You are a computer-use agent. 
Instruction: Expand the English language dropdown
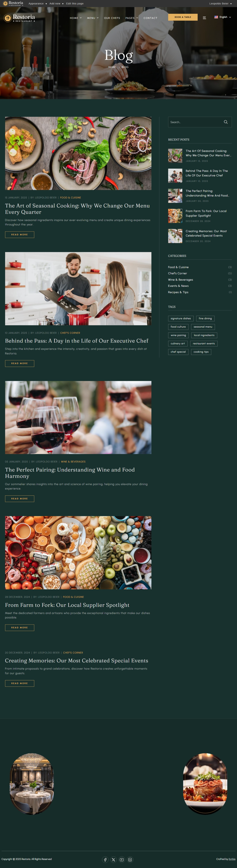(x=225, y=17)
